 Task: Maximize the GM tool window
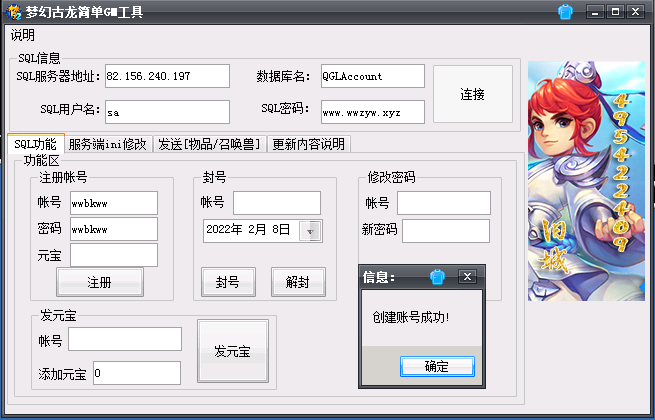tap(615, 12)
